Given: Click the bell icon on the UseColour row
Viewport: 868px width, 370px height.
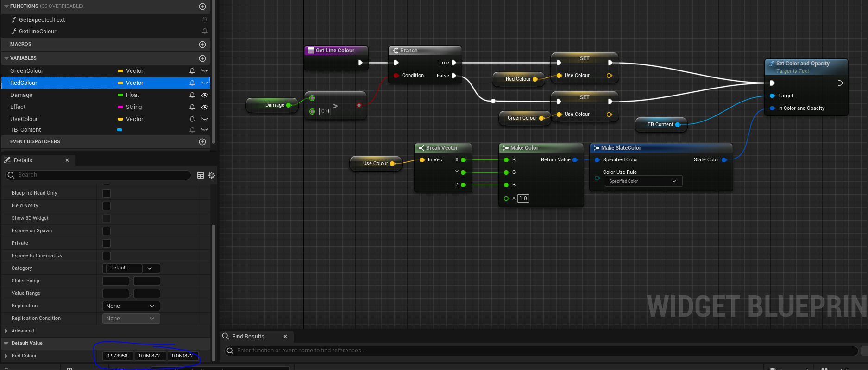Looking at the screenshot, I should pyautogui.click(x=192, y=119).
